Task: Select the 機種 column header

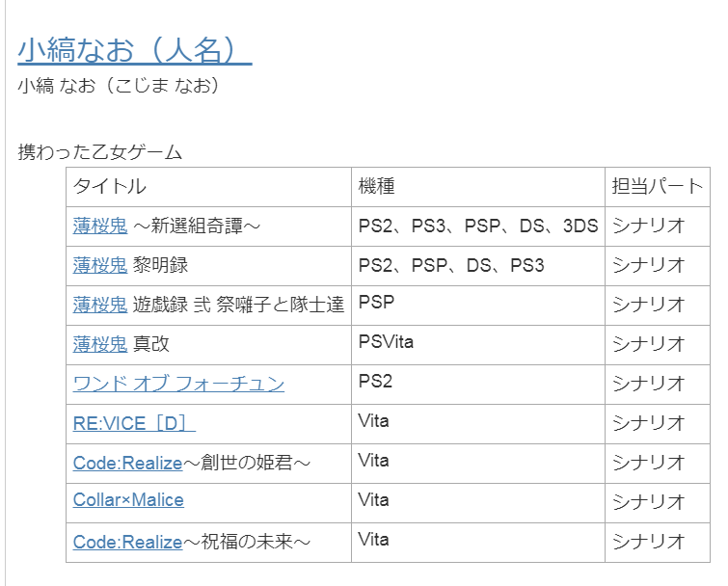Action: [x=478, y=187]
